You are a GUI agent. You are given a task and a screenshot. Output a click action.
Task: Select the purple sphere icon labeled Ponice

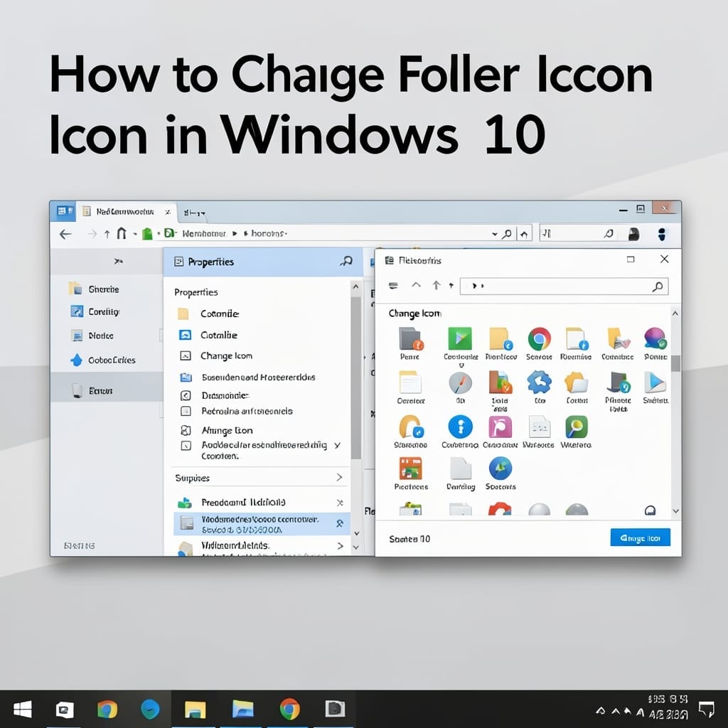tap(655, 338)
